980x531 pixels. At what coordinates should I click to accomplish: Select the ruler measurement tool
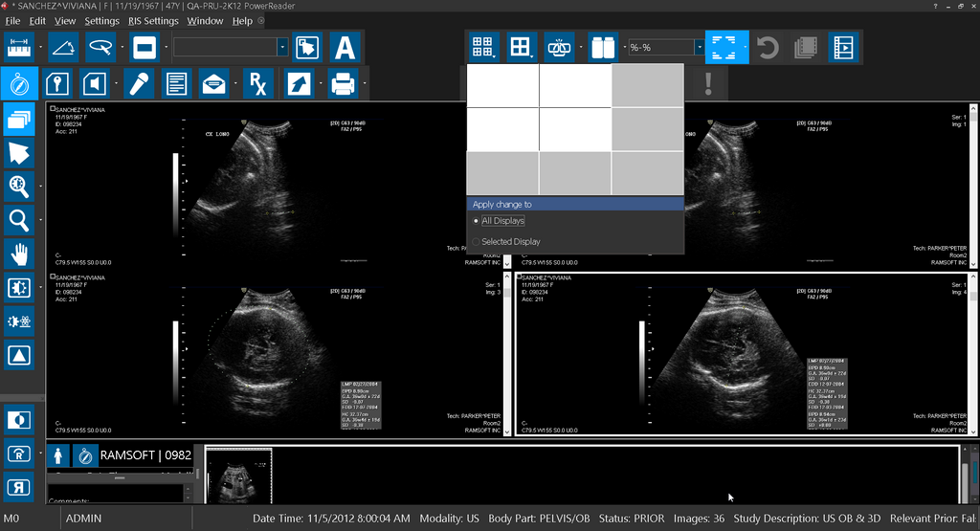(x=19, y=46)
